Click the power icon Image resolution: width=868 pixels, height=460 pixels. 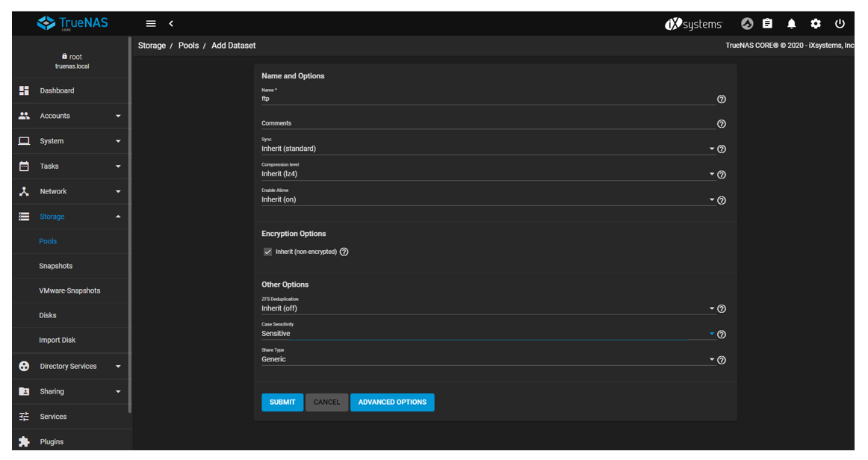840,23
